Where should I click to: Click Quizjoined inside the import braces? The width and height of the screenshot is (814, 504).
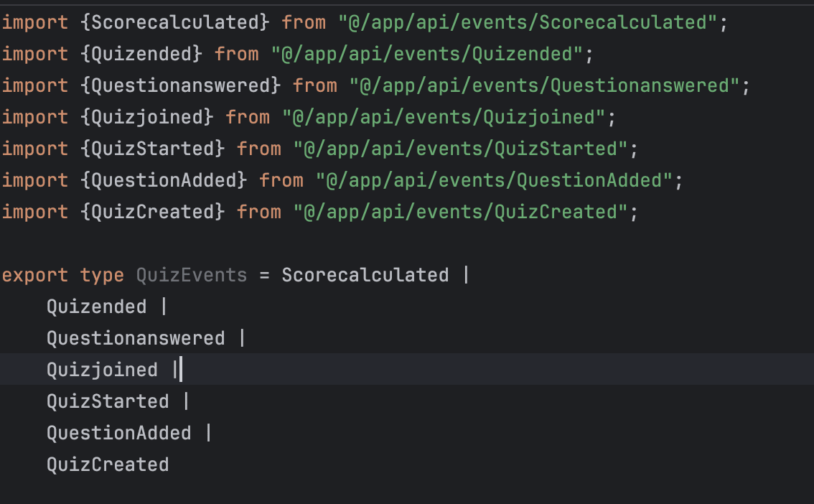pos(147,117)
